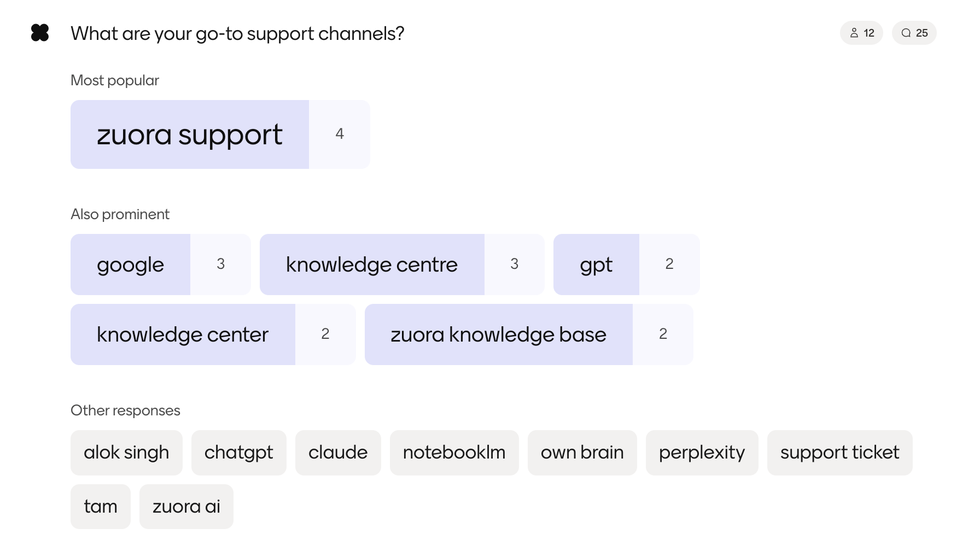Select the 'tam' response chip
The height and width of the screenshot is (558, 980).
[101, 507]
